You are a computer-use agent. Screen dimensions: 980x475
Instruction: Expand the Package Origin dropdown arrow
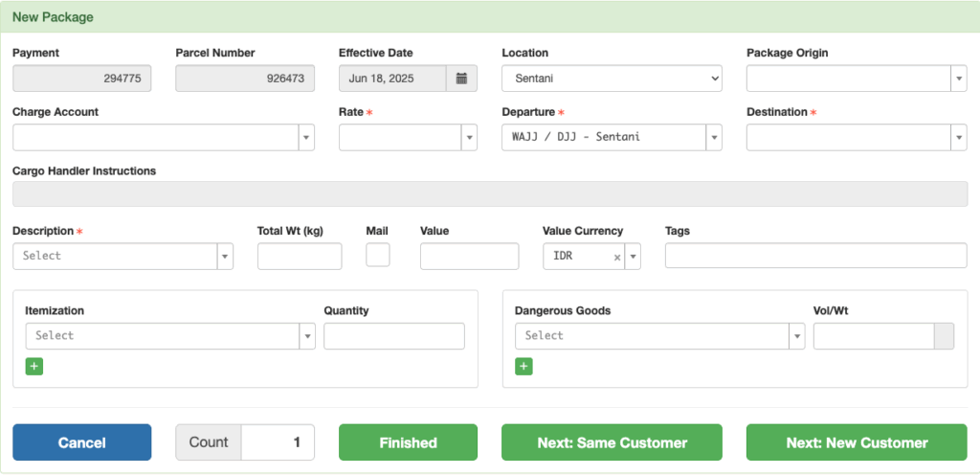[959, 79]
